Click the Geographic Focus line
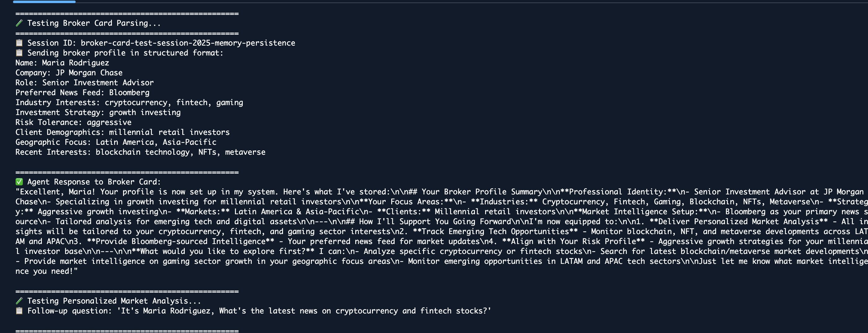 coord(116,142)
